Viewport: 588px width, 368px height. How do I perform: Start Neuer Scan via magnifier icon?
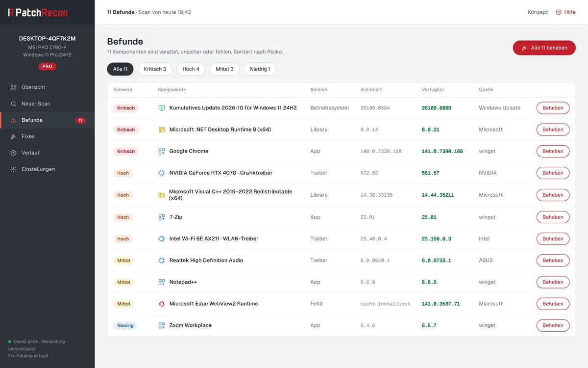tap(14, 104)
